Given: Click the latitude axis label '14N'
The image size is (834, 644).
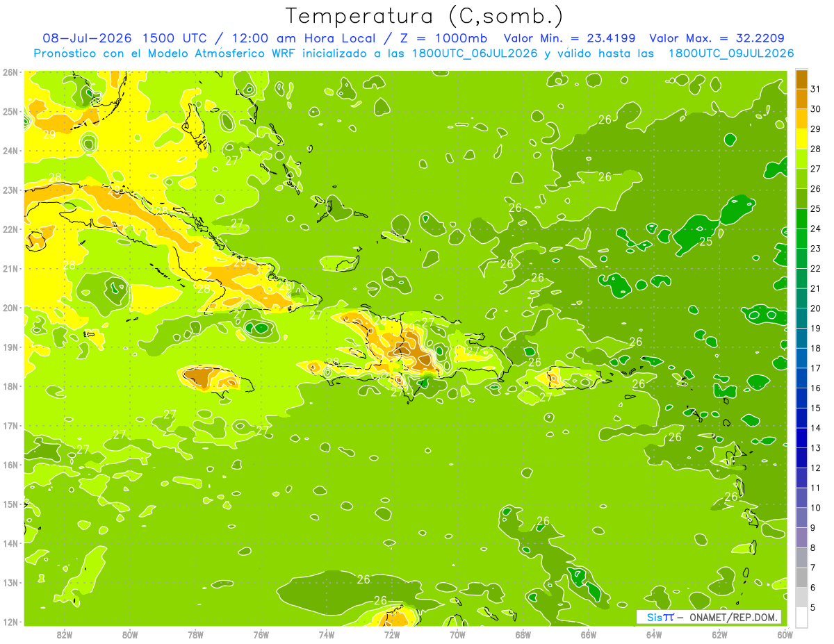Looking at the screenshot, I should point(10,543).
